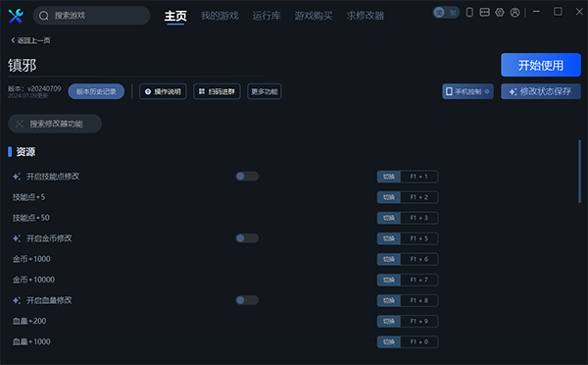Viewport: 588px width, 365px height.
Task: Open the hexagon settings icon
Action: pos(500,13)
